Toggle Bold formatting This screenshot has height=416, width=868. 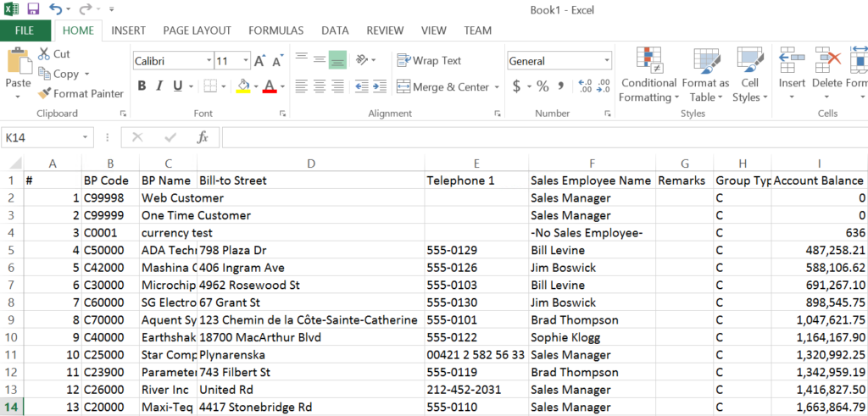coord(142,86)
